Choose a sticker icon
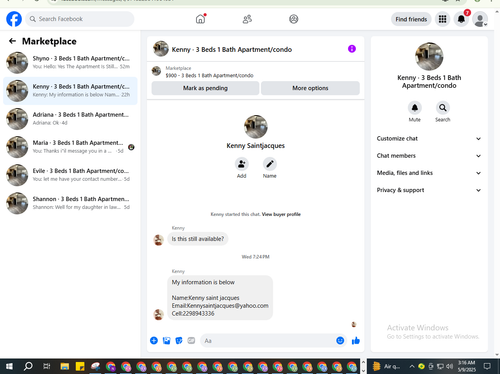Screen dimensions: 500x374 [179, 340]
